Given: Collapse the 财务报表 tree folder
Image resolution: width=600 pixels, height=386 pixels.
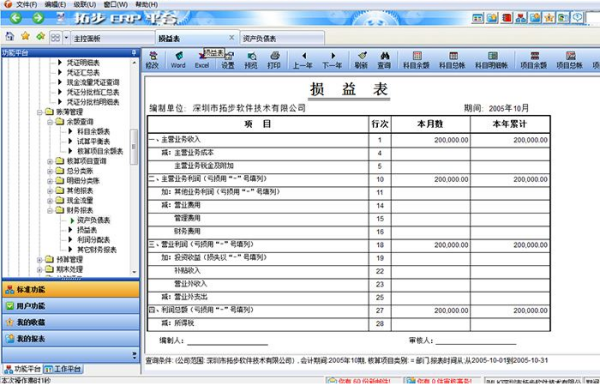Looking at the screenshot, I should [50, 211].
